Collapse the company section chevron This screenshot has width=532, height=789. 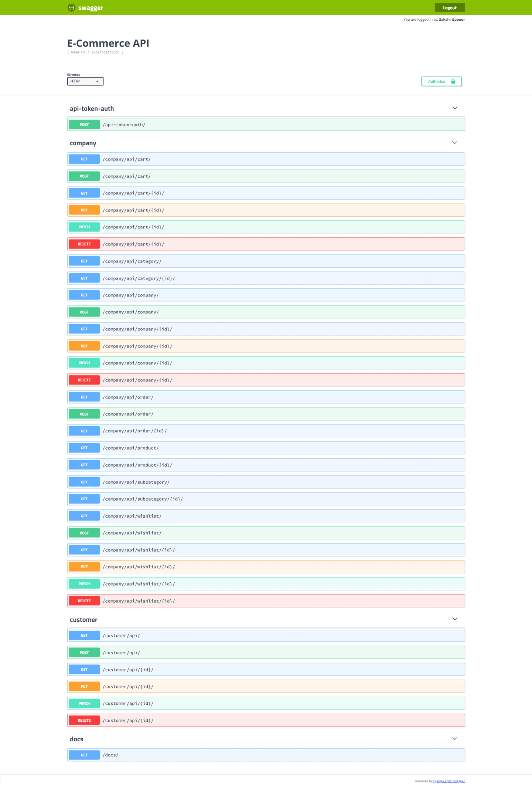tap(455, 142)
